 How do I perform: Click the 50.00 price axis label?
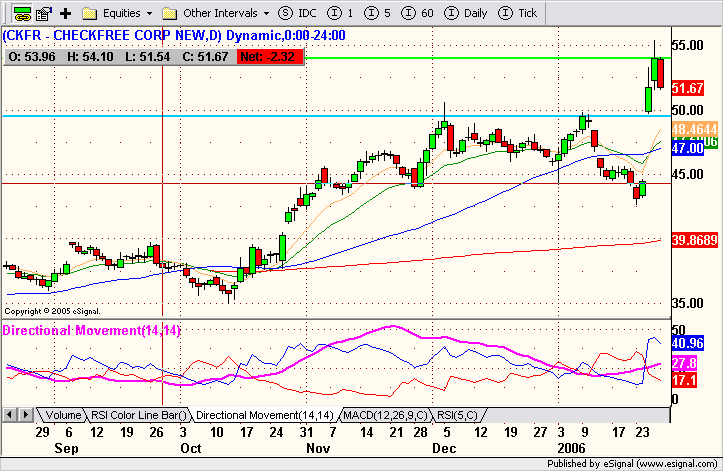[687, 110]
